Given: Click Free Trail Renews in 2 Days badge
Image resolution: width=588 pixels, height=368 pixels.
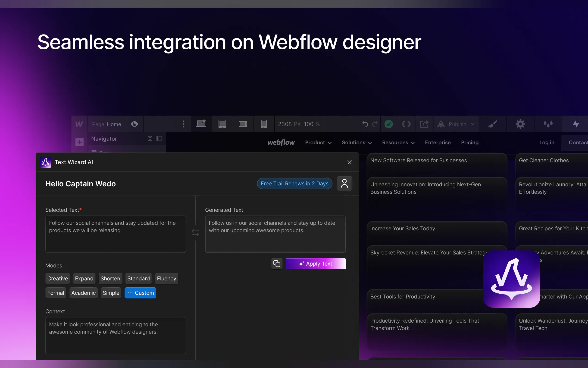Looking at the screenshot, I should pos(295,184).
